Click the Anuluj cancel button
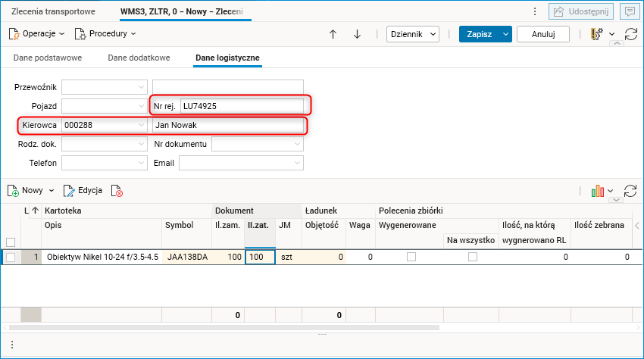The width and height of the screenshot is (644, 359). click(543, 34)
